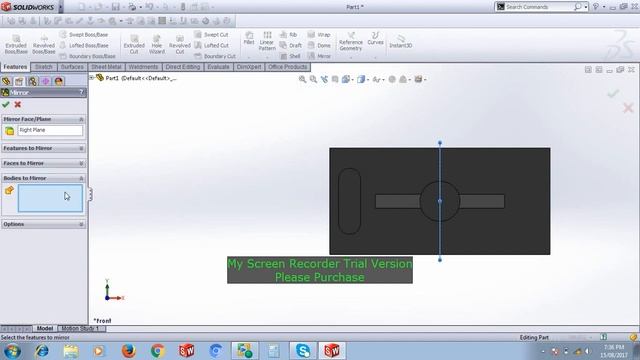Switch to the Sheet Metal tab

click(x=106, y=67)
